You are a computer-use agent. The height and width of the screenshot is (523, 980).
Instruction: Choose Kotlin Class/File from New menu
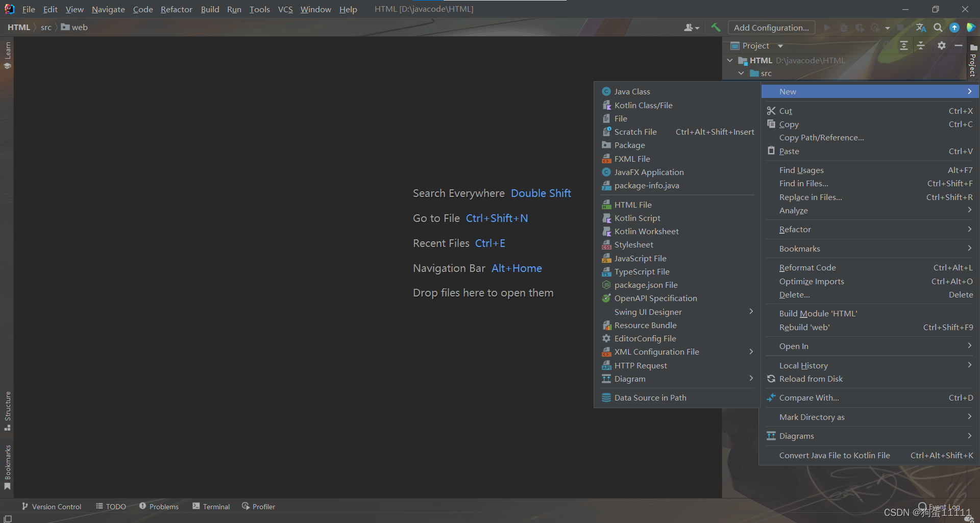[677, 105]
